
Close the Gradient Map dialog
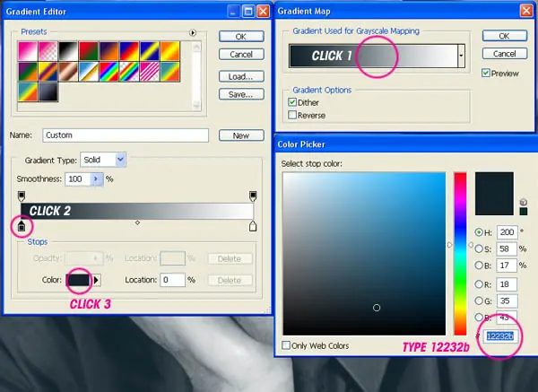[x=526, y=11]
